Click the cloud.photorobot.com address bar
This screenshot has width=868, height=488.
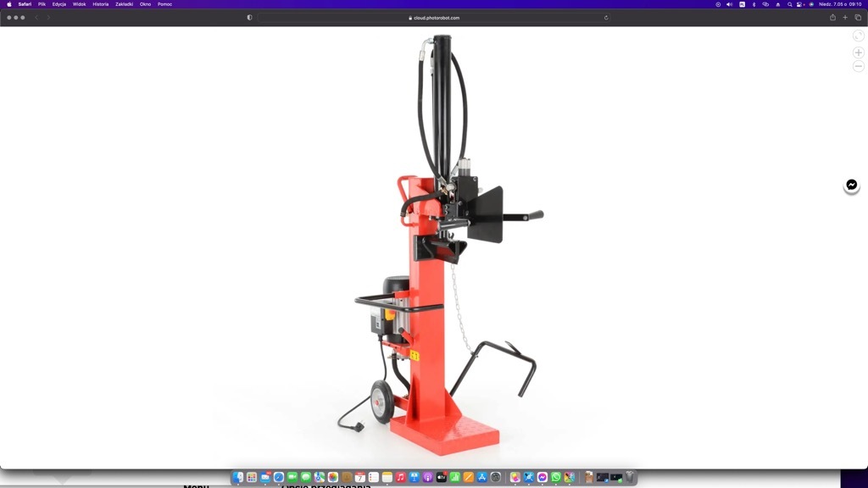pyautogui.click(x=434, y=18)
